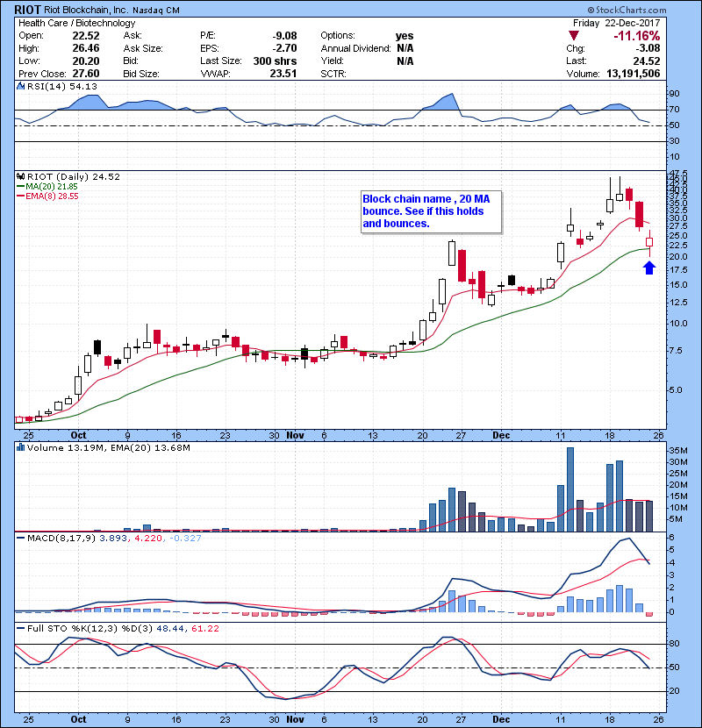The width and height of the screenshot is (702, 728).
Task: Click the stochastic %D value 61.22
Action: (x=204, y=629)
